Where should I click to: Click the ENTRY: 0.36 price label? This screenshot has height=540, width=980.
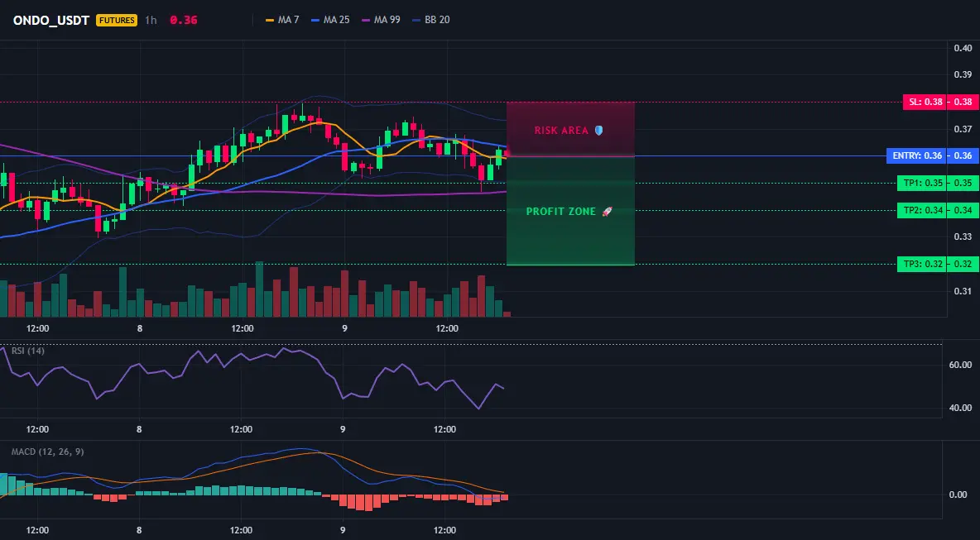917,156
